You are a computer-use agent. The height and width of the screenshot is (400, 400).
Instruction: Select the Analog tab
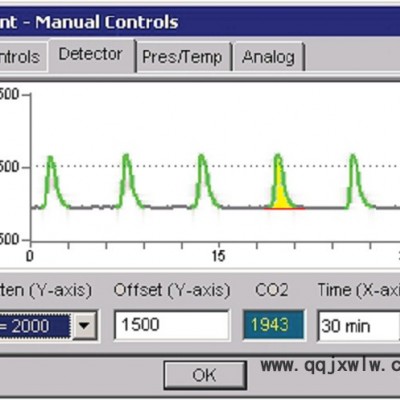pyautogui.click(x=268, y=57)
